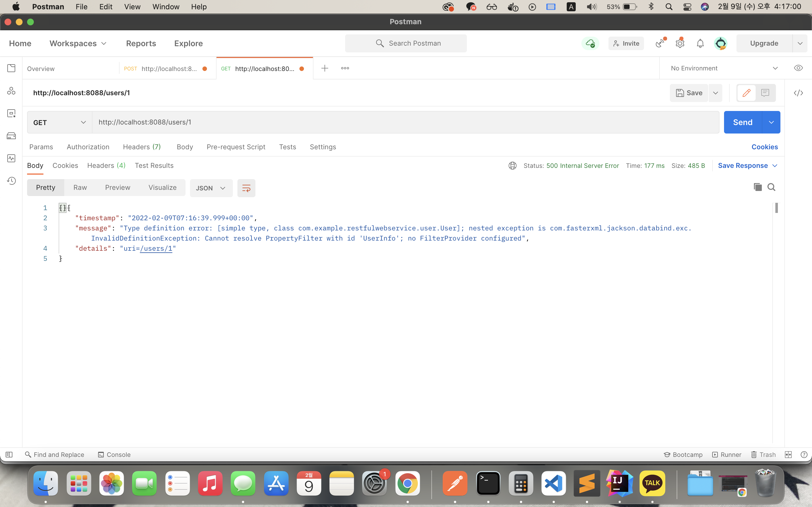The image size is (812, 507).
Task: Switch to the Raw response view
Action: click(x=80, y=187)
